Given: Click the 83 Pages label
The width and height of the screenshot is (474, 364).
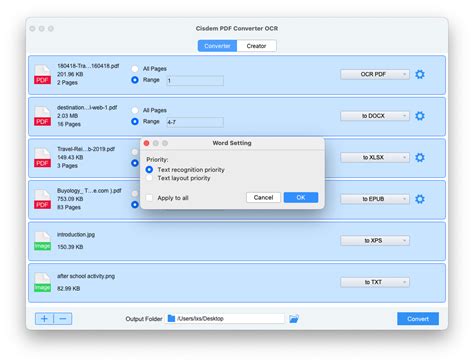Looking at the screenshot, I should tap(69, 207).
